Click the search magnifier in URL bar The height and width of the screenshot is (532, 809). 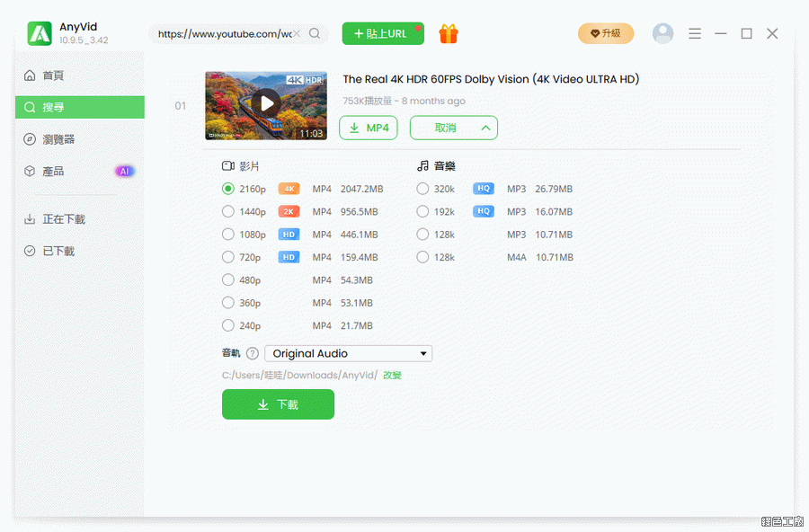(x=315, y=34)
